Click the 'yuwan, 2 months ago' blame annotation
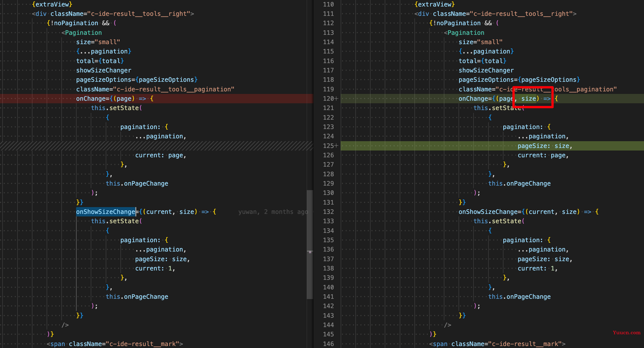Viewport: 644px width, 348px height. click(x=273, y=212)
